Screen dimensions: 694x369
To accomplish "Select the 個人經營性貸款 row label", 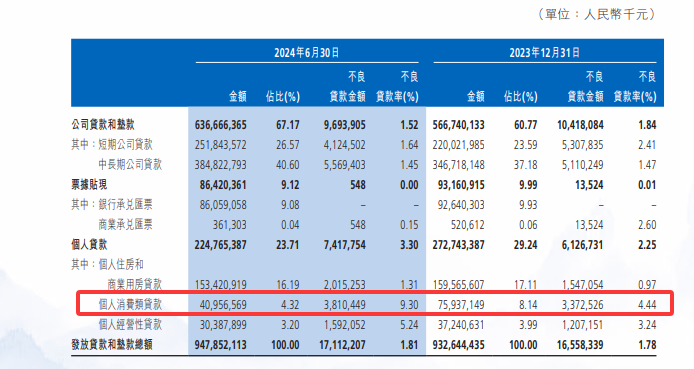I will [x=130, y=324].
